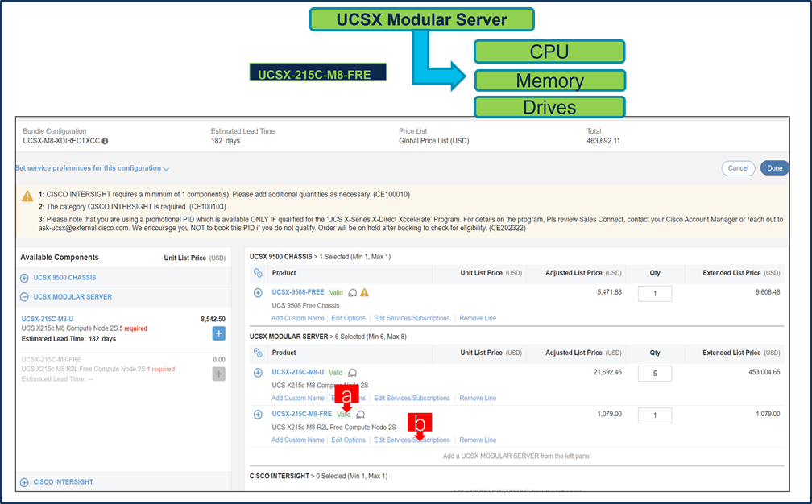This screenshot has width=812, height=504.
Task: Click Global Price List (USD) text
Action: coord(434,141)
